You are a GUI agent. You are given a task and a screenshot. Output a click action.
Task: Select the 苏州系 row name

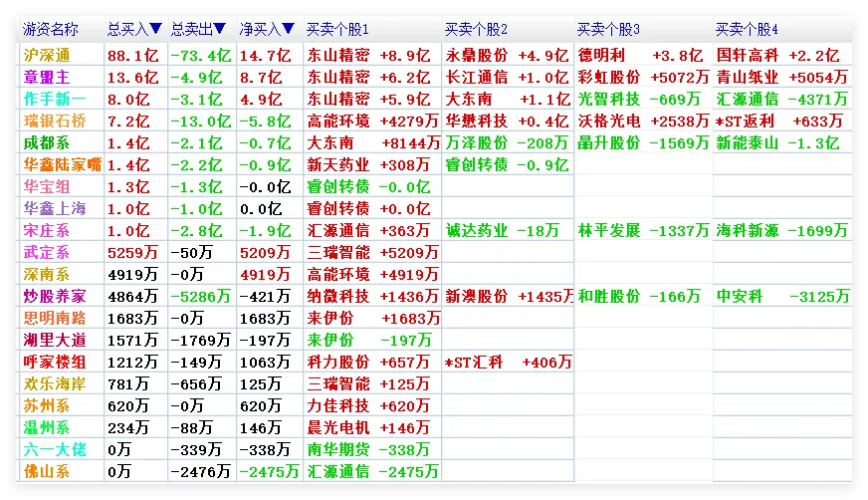pos(47,405)
